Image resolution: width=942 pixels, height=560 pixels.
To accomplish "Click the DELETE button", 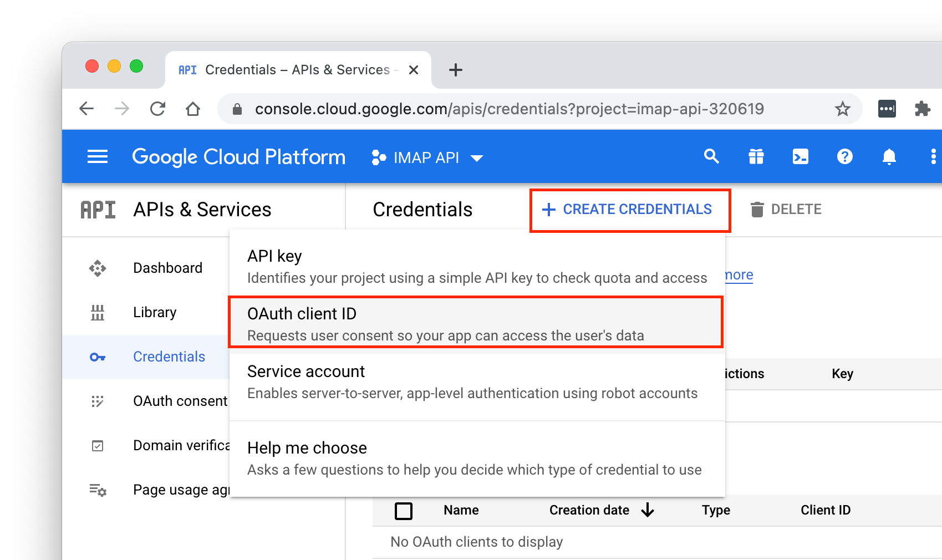I will click(786, 210).
